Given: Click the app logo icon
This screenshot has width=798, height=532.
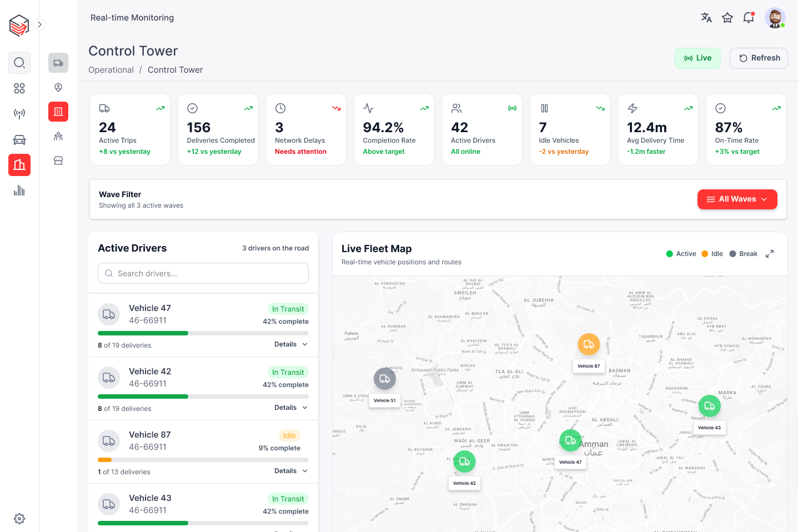Looking at the screenshot, I should click(19, 25).
